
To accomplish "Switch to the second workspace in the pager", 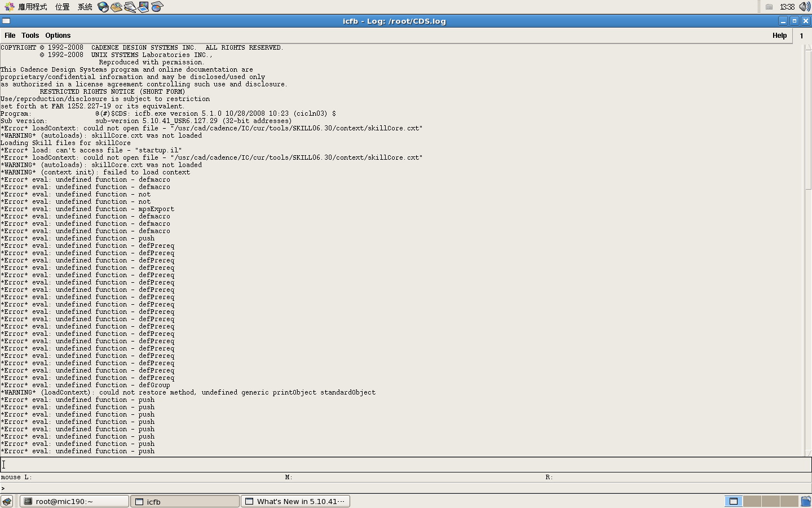I will point(752,501).
